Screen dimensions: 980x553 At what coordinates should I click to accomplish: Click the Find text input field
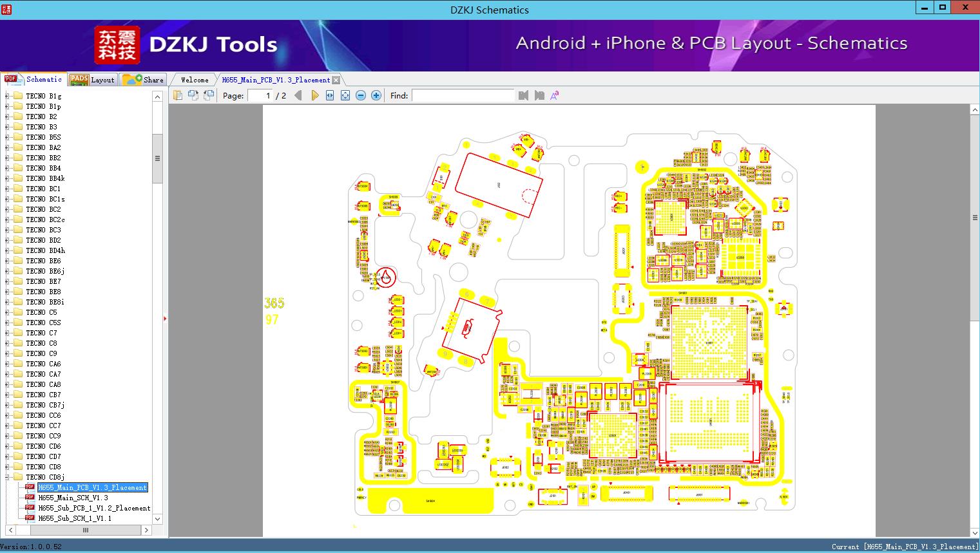(x=463, y=95)
